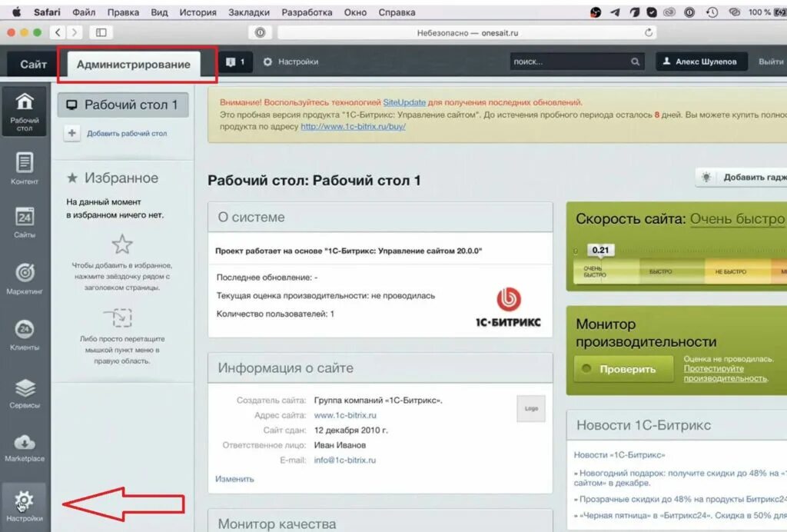Open the Разработка menu
The width and height of the screenshot is (787, 532).
(307, 12)
